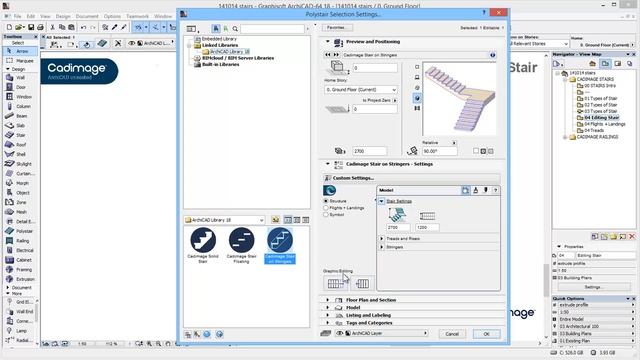640x360 pixels.
Task: Choose Cadimage Solid Stair thumbnail
Action: 203,245
